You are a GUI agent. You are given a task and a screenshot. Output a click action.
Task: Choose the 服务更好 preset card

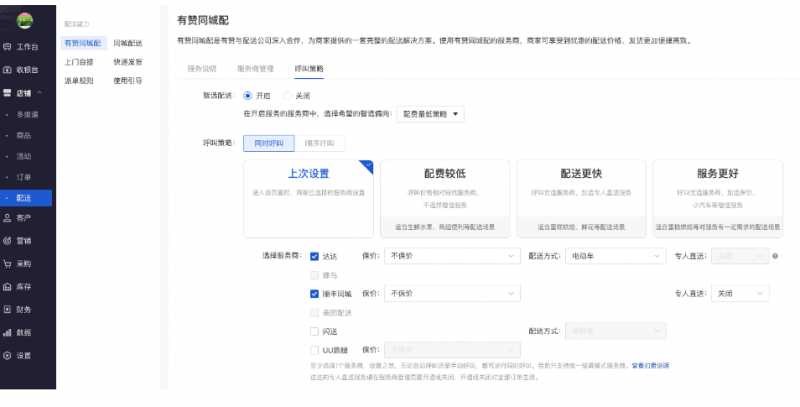coord(717,198)
